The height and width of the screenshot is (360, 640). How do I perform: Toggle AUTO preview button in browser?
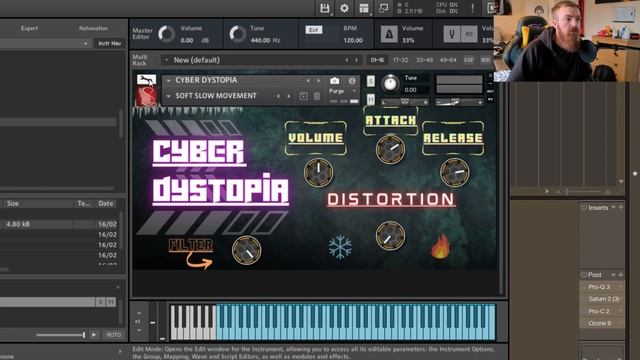114,335
